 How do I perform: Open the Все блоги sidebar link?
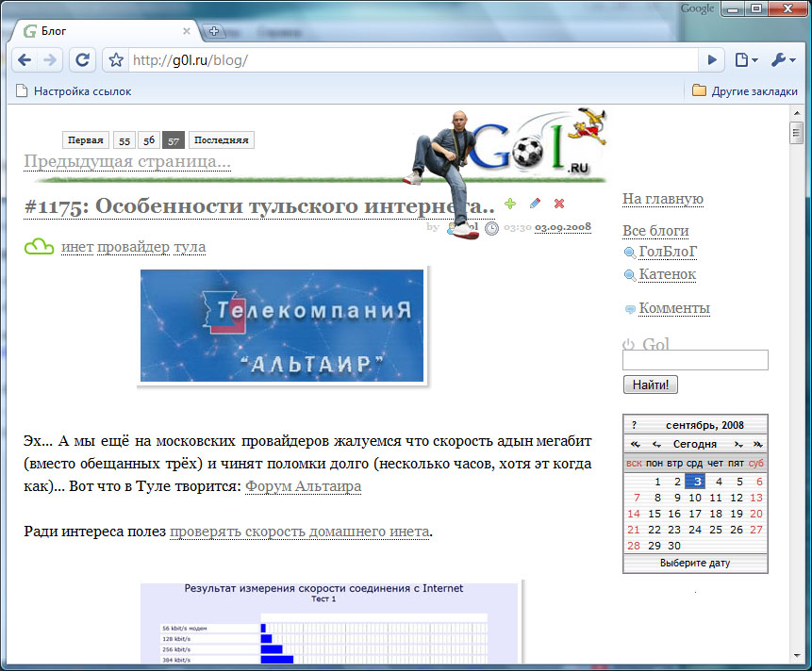pyautogui.click(x=655, y=231)
